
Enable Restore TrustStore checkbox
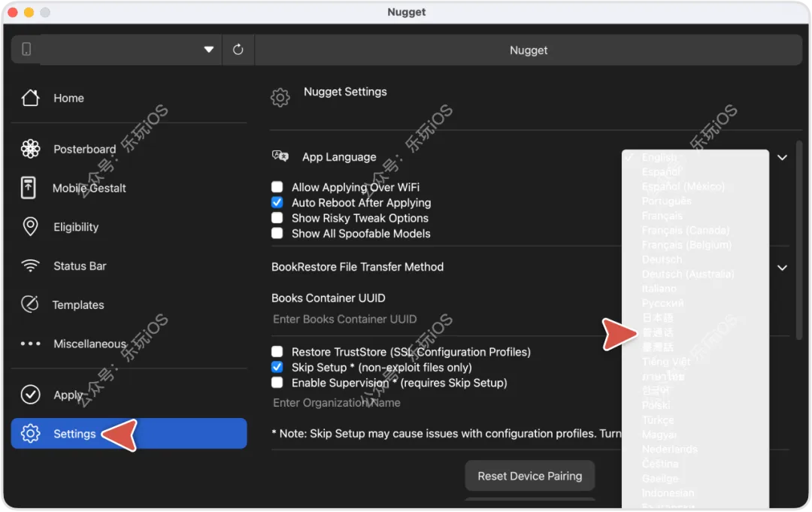[277, 352]
